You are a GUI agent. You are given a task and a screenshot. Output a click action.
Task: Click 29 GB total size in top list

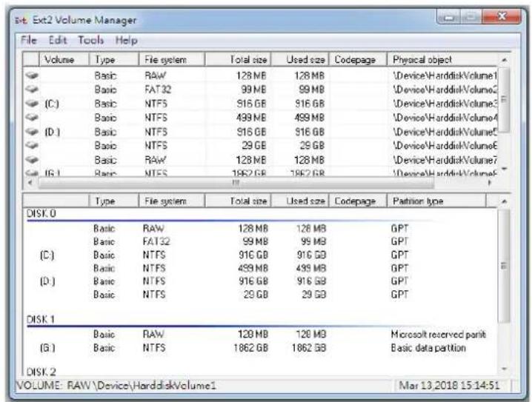tap(254, 145)
